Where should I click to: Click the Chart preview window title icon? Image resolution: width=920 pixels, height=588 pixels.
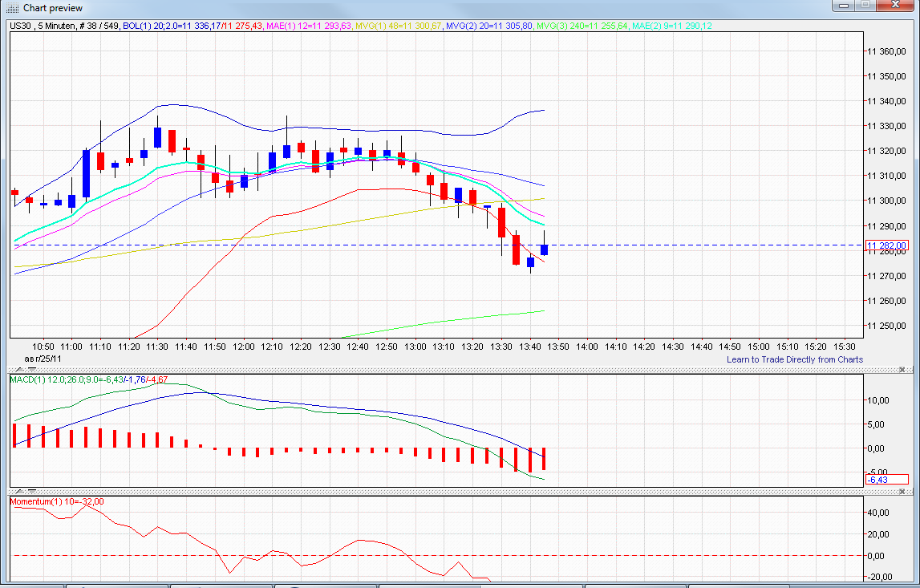[x=12, y=8]
